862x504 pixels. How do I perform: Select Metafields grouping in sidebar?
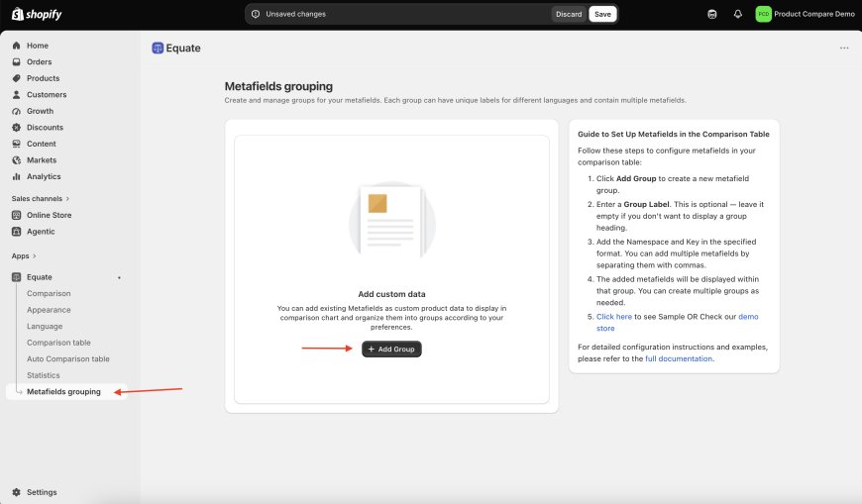point(63,392)
